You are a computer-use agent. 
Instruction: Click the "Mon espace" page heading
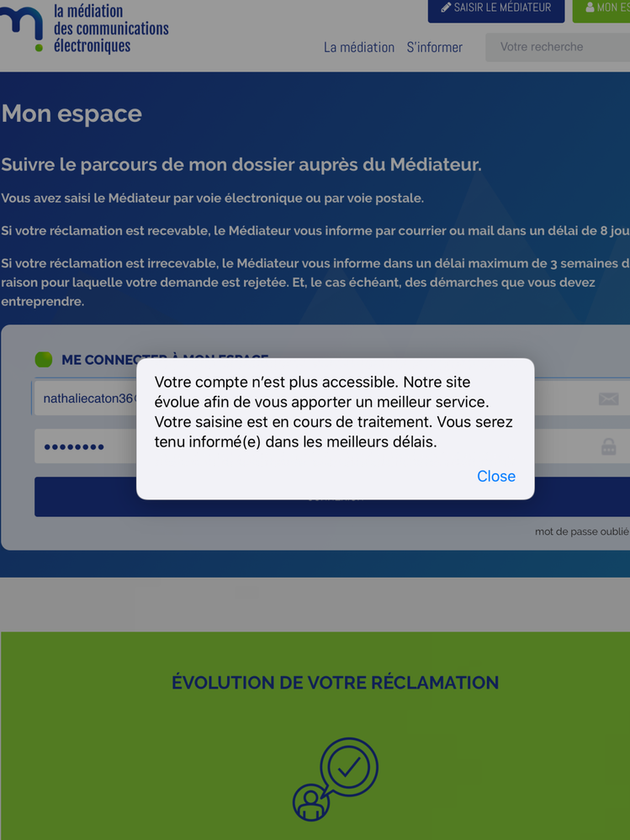click(x=71, y=114)
